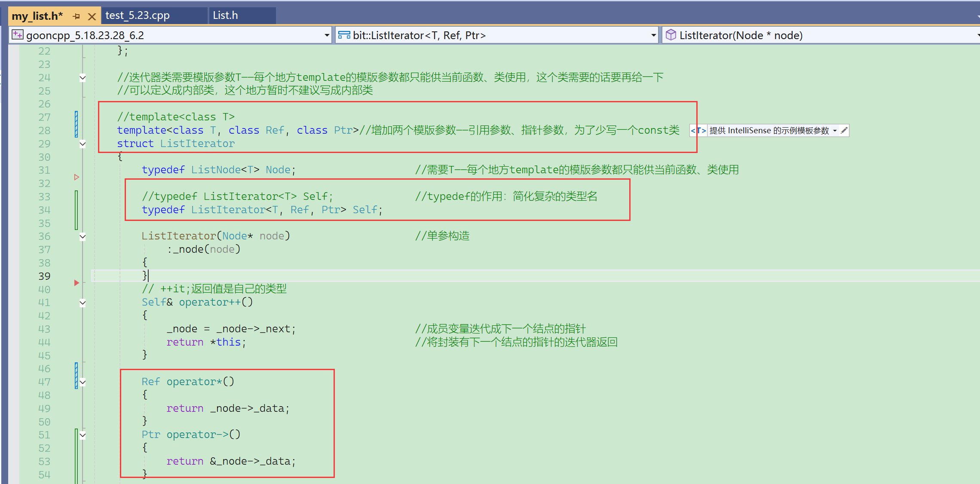Click the struct icon beside bit::ListIterator
This screenshot has width=980, height=484.
pyautogui.click(x=344, y=35)
